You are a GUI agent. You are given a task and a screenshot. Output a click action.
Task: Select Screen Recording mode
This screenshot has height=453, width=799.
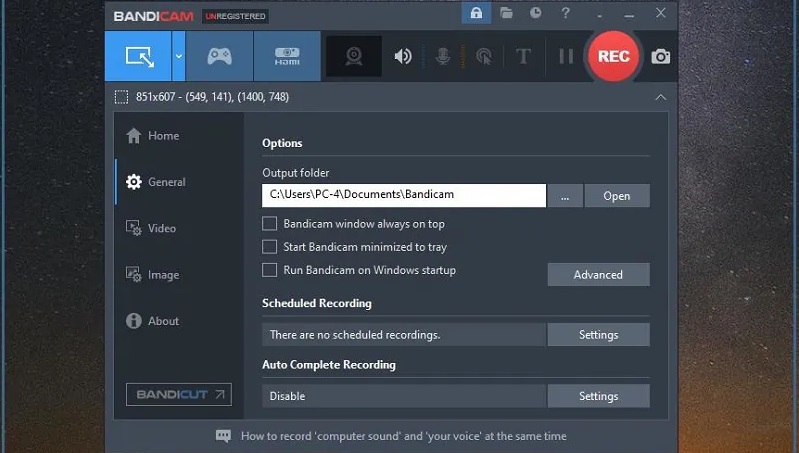[138, 56]
